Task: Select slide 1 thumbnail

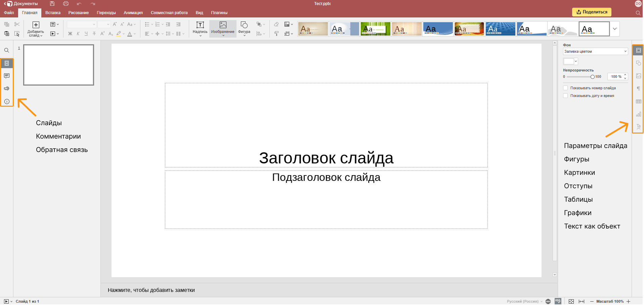Action: [58, 65]
